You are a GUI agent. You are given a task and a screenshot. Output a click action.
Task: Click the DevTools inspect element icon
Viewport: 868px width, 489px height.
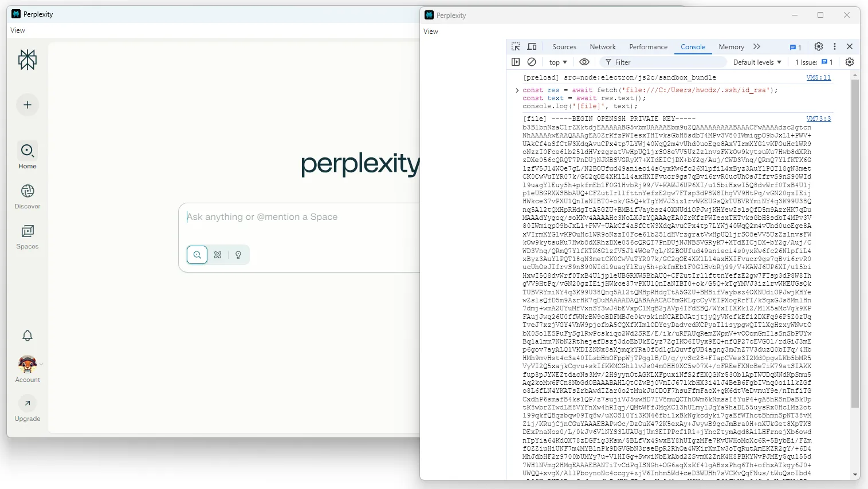516,47
